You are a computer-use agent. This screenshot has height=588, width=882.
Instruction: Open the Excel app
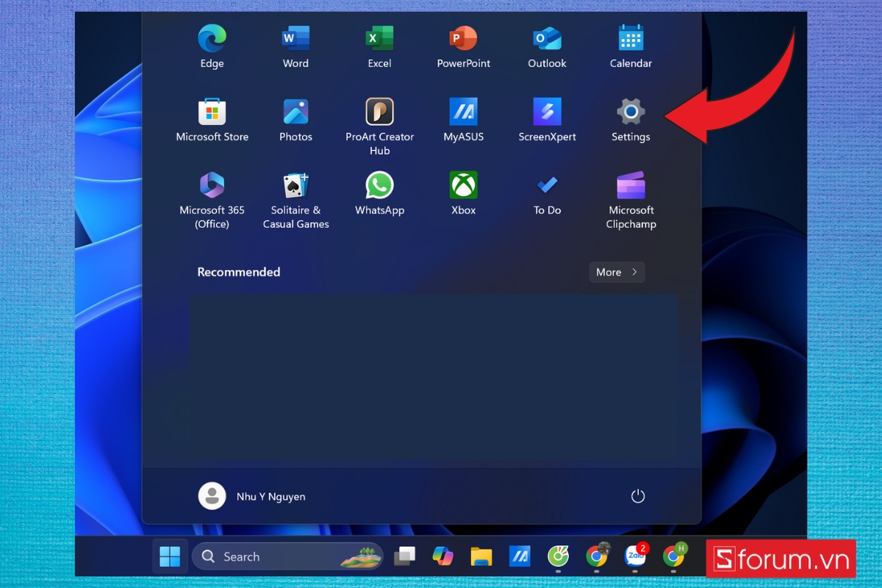pos(379,46)
